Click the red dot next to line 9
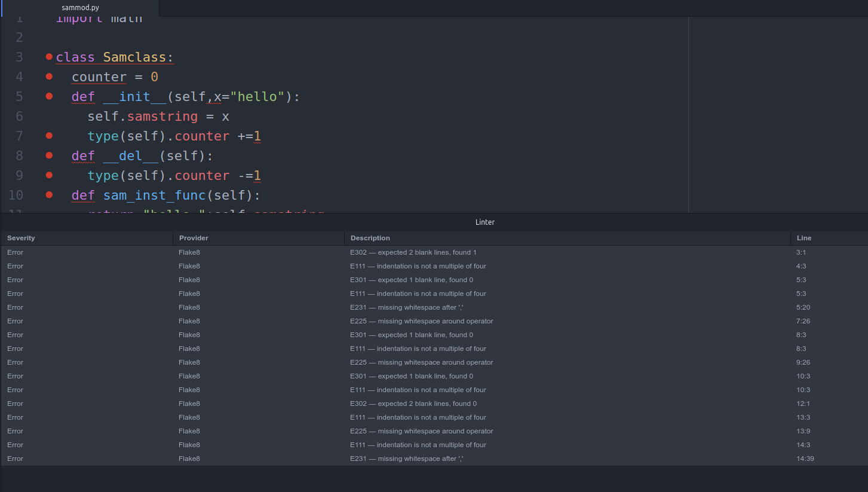 click(x=49, y=175)
